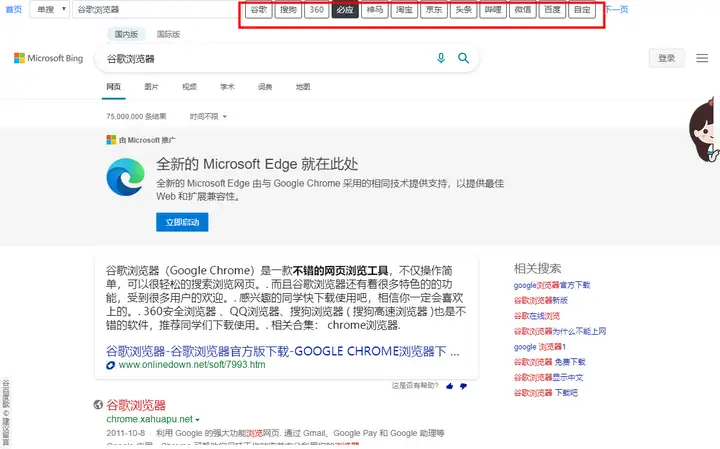Open the red 谷歌浏览器 result heading
This screenshot has height=449, width=720.
click(136, 405)
